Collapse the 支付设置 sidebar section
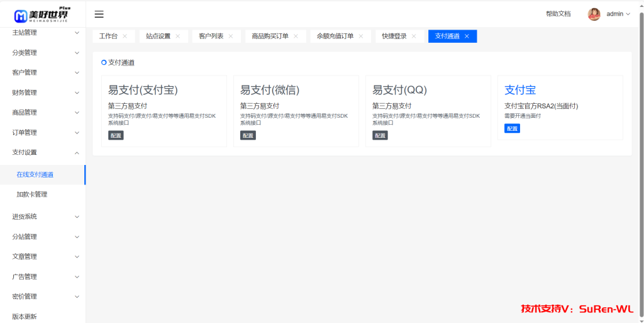This screenshot has width=644, height=323. click(x=43, y=152)
